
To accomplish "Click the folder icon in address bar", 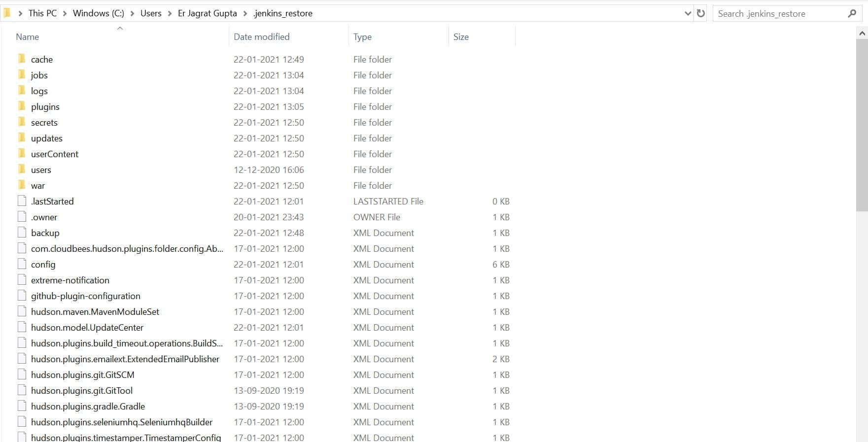I will [7, 13].
